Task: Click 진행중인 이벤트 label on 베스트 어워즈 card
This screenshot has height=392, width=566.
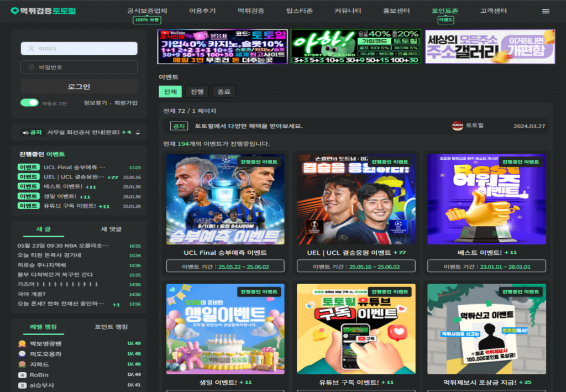Action: click(521, 161)
